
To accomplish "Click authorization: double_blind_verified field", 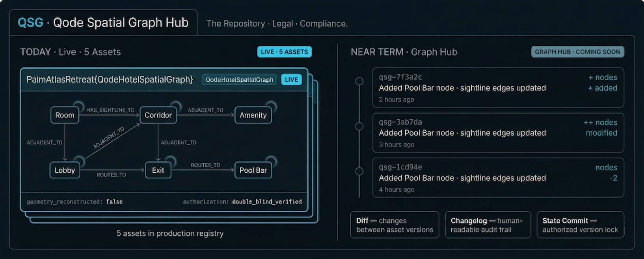I will tap(242, 202).
